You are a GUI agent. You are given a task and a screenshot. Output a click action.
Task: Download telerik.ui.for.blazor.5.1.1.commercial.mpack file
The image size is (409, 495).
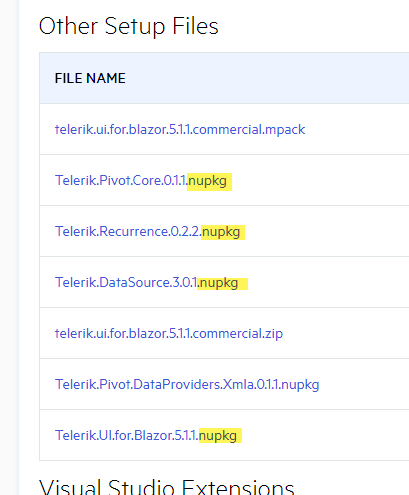(x=180, y=129)
